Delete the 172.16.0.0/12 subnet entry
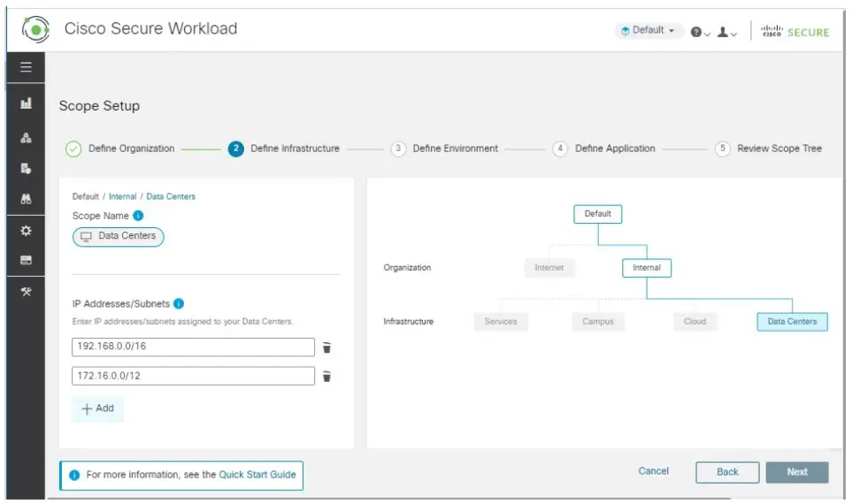Viewport: 852px width, 504px height. point(326,377)
